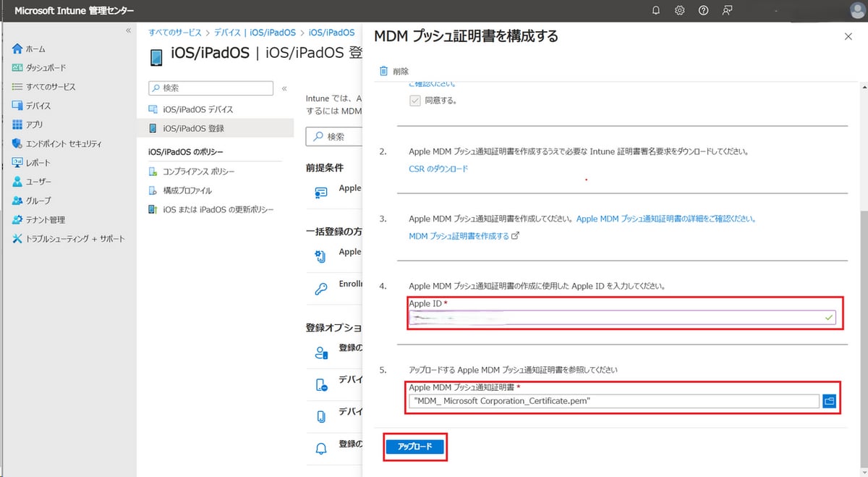Collapse the blade menu chevron
Image resolution: width=868 pixels, height=477 pixels.
(284, 88)
